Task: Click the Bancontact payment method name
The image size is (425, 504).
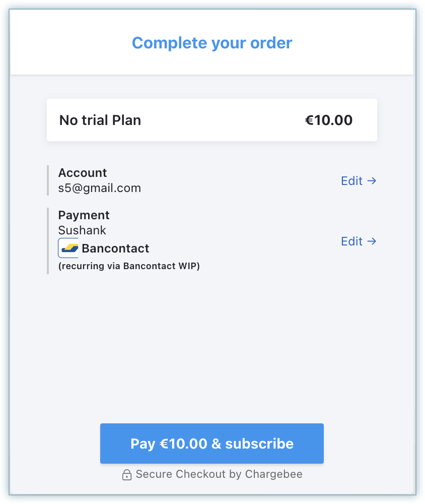Action: pyautogui.click(x=115, y=248)
